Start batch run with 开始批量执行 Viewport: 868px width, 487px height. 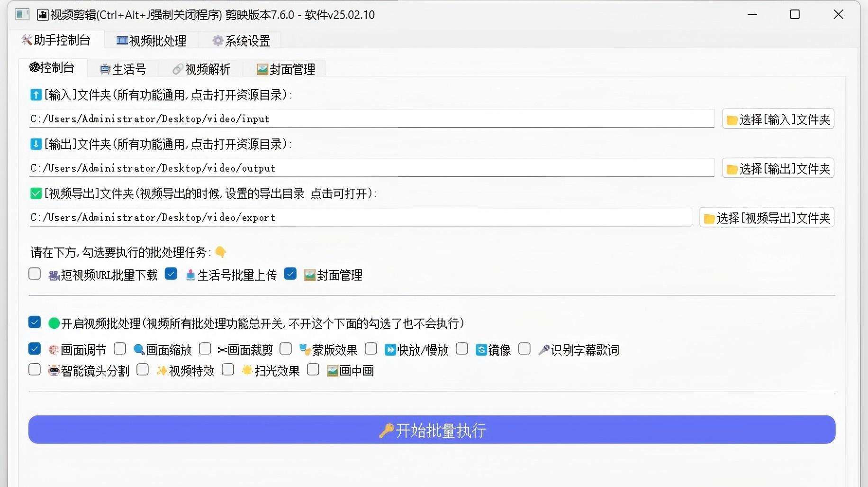click(x=432, y=430)
